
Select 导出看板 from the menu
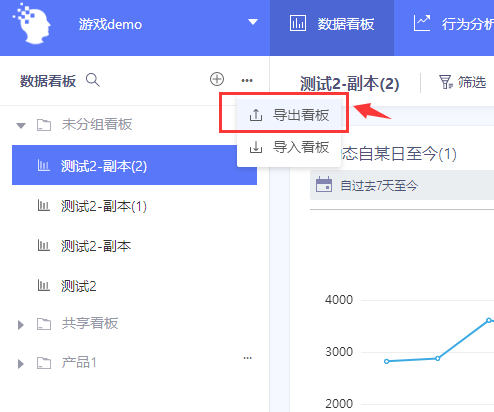(289, 115)
